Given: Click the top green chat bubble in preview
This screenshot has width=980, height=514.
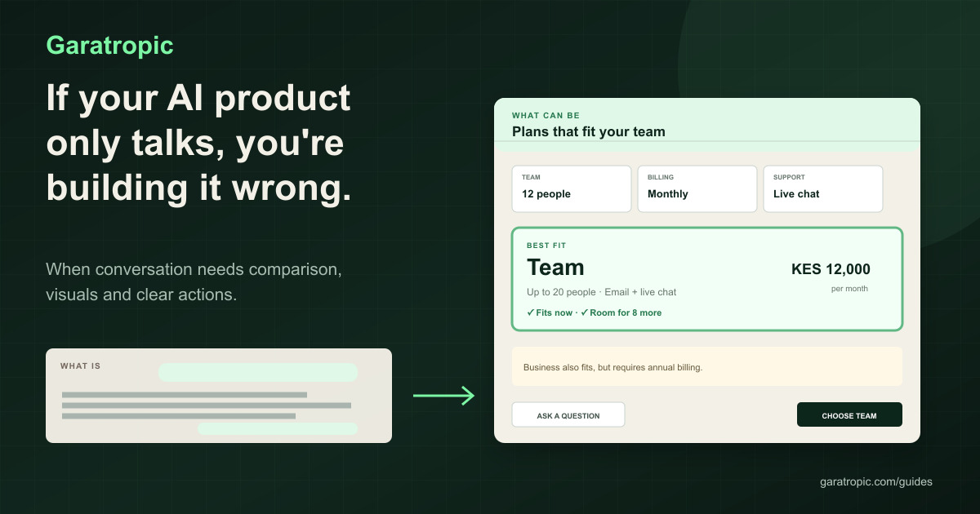Looking at the screenshot, I should 258,372.
